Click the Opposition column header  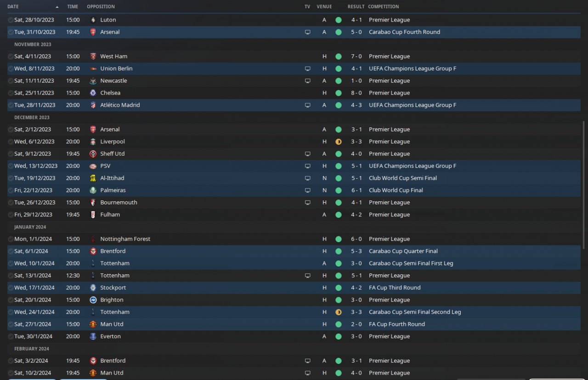coord(101,7)
